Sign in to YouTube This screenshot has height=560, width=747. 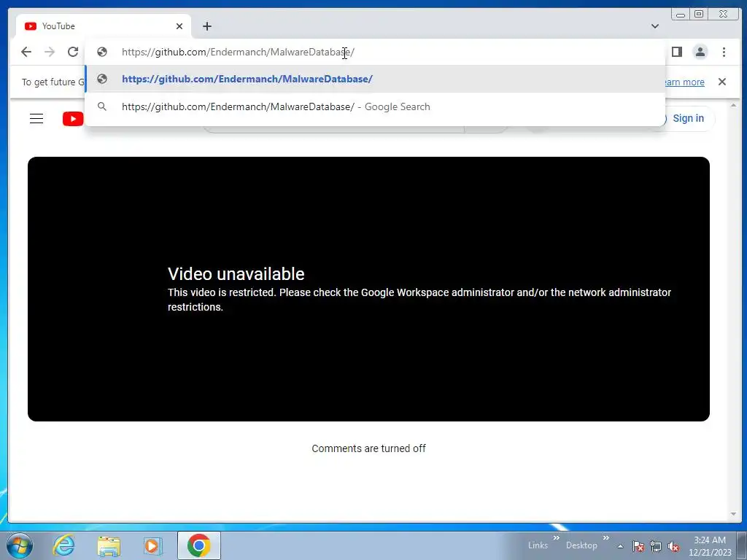click(x=688, y=118)
